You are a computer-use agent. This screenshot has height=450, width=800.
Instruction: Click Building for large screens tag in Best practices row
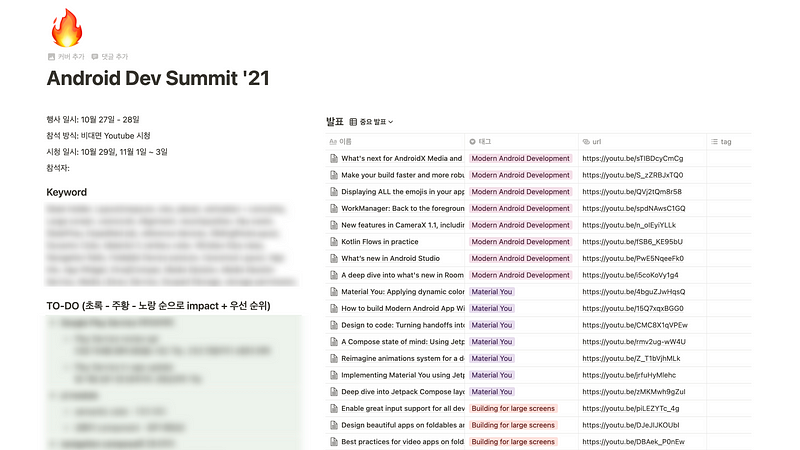tap(513, 442)
